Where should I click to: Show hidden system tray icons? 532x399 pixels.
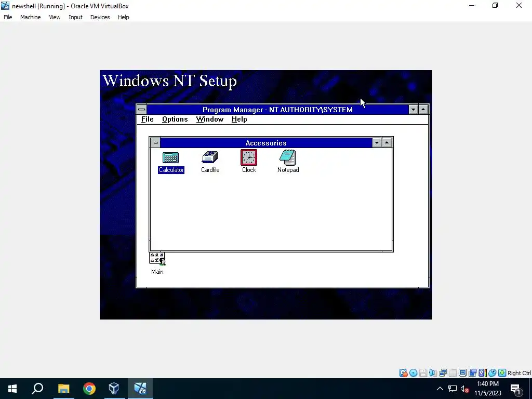(440, 389)
